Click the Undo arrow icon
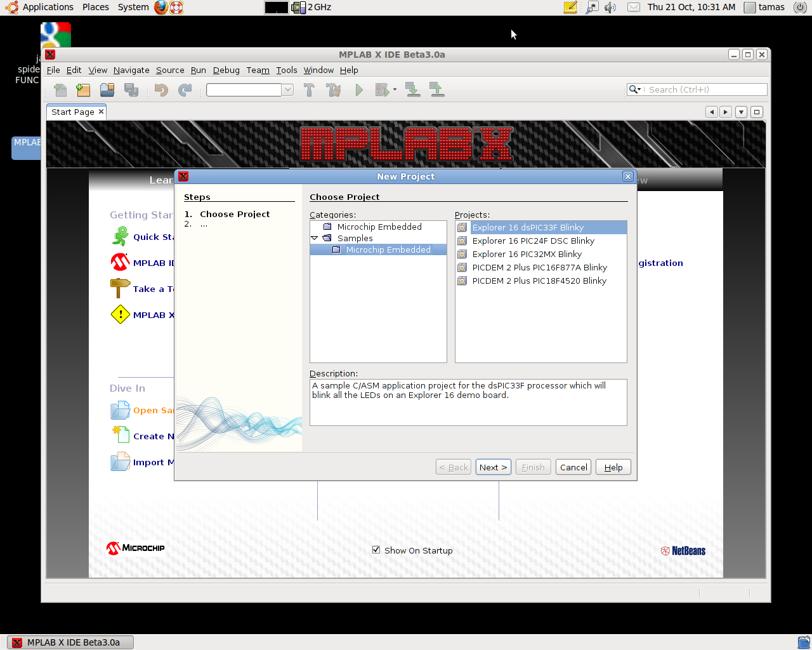Image resolution: width=812 pixels, height=650 pixels. click(x=161, y=90)
